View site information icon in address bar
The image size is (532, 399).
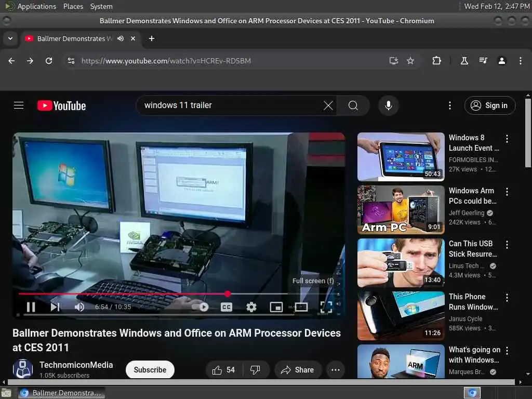[71, 61]
